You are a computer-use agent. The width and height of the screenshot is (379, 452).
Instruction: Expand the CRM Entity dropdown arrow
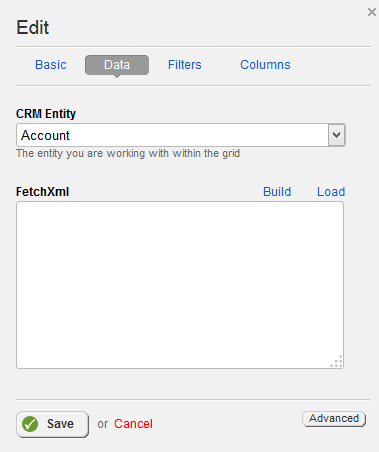click(337, 135)
